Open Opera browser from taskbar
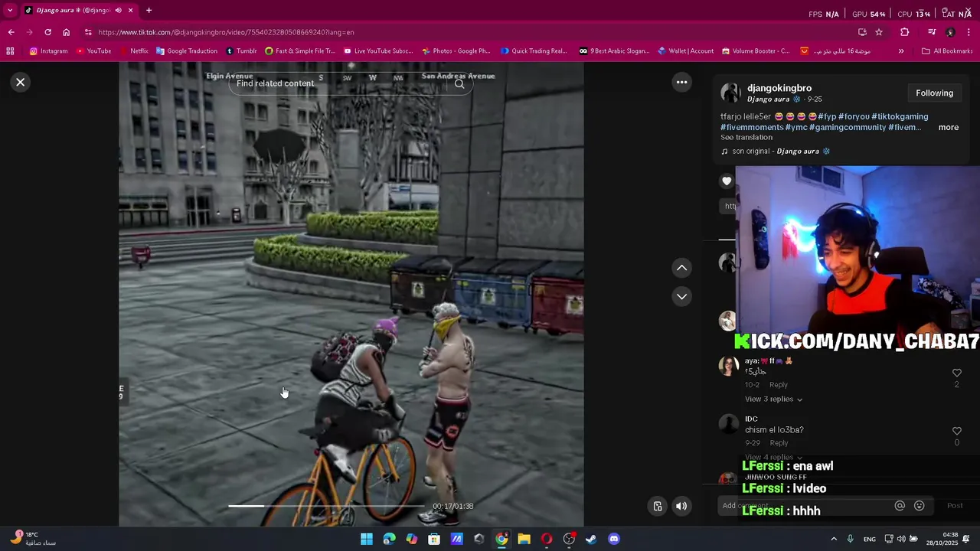 (547, 539)
